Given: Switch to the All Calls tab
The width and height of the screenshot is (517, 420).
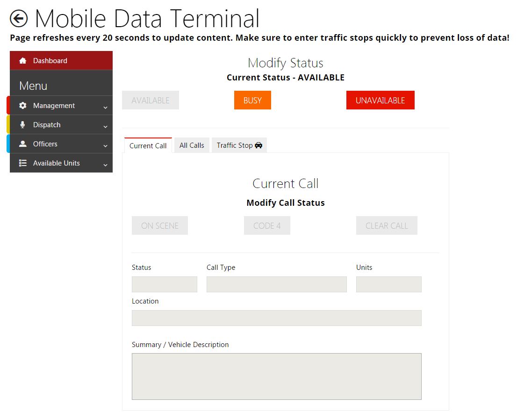Looking at the screenshot, I should tap(192, 145).
